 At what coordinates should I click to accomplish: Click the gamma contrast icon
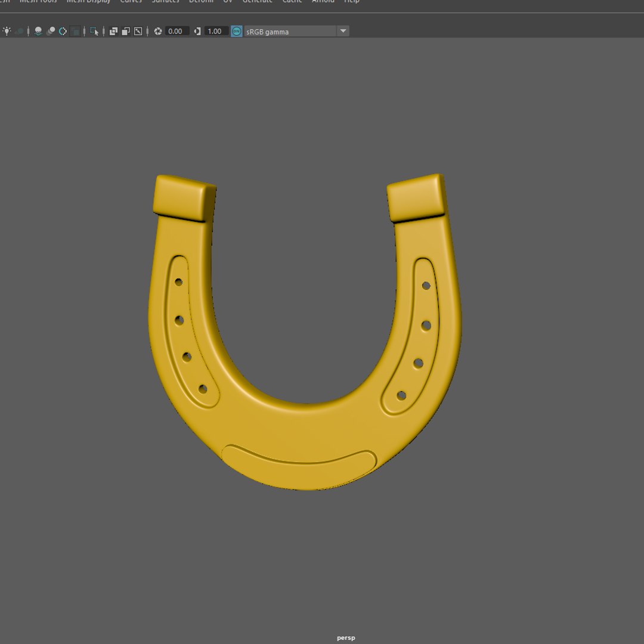[197, 31]
